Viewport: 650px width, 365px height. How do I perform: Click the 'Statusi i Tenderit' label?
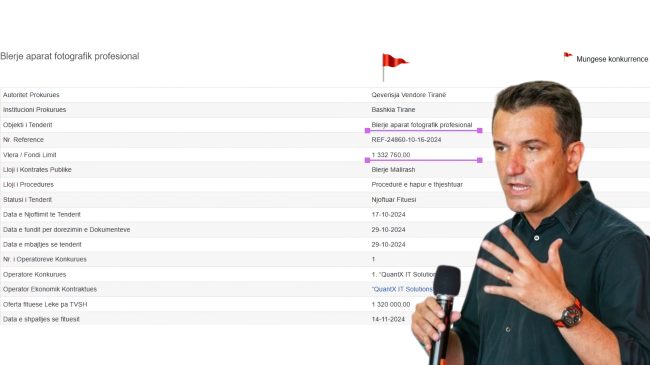pyautogui.click(x=27, y=200)
